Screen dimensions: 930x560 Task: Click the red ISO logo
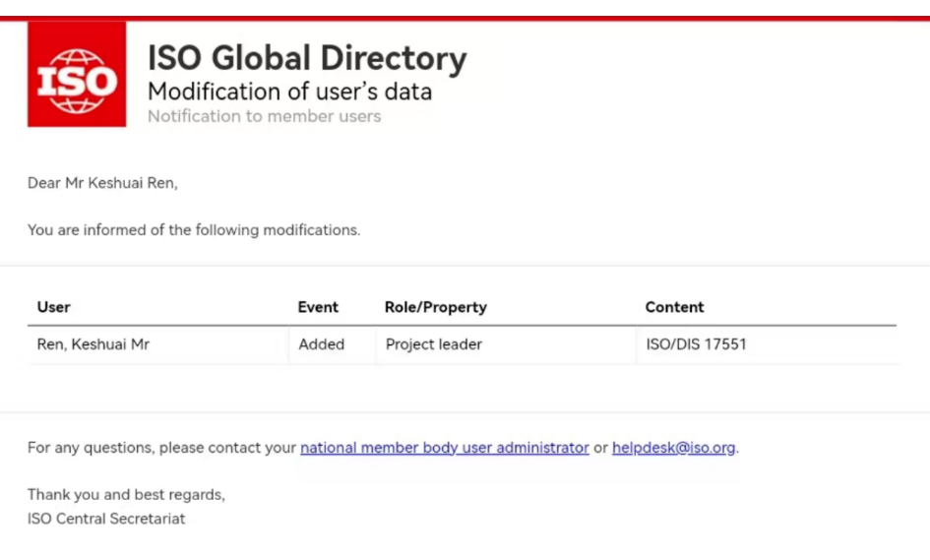(77, 76)
